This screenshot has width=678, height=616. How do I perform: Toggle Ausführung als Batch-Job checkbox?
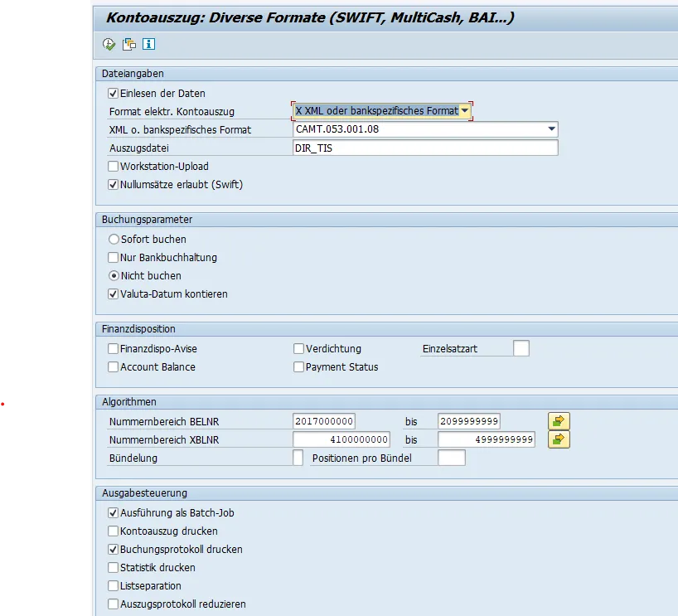[114, 513]
